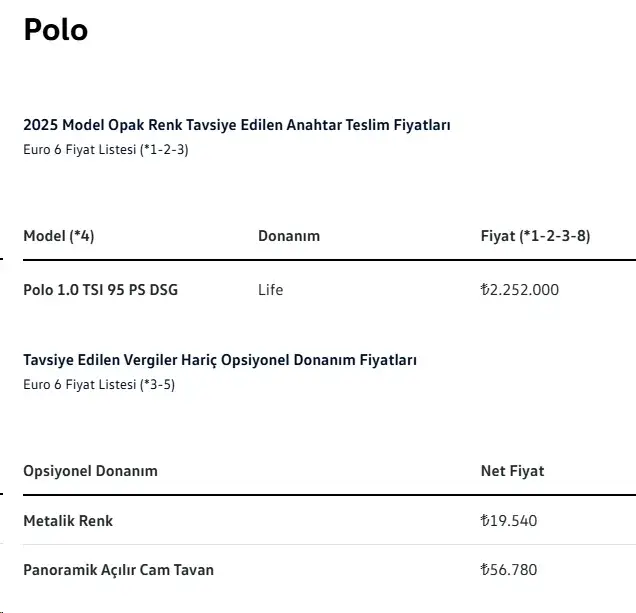Click the ₺56.780 panoramic roof price
This screenshot has width=636, height=613.
[509, 570]
